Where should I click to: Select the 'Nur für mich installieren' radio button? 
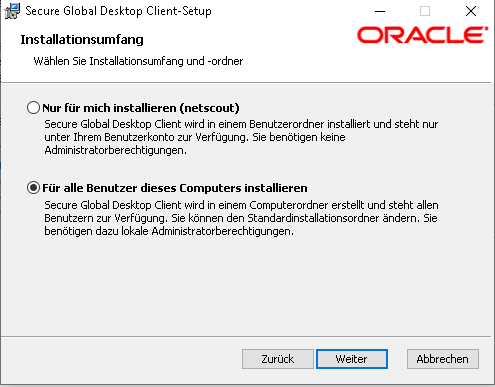point(33,108)
